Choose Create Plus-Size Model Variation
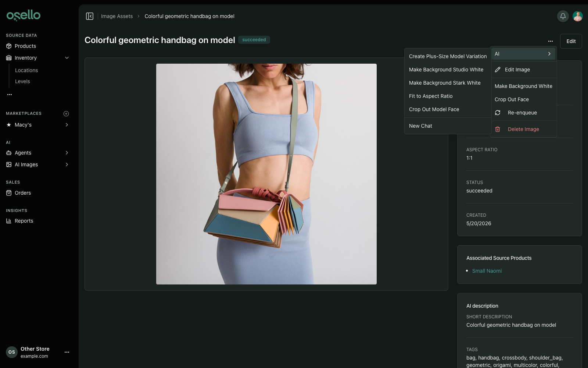This screenshot has width=588, height=368. pos(448,56)
